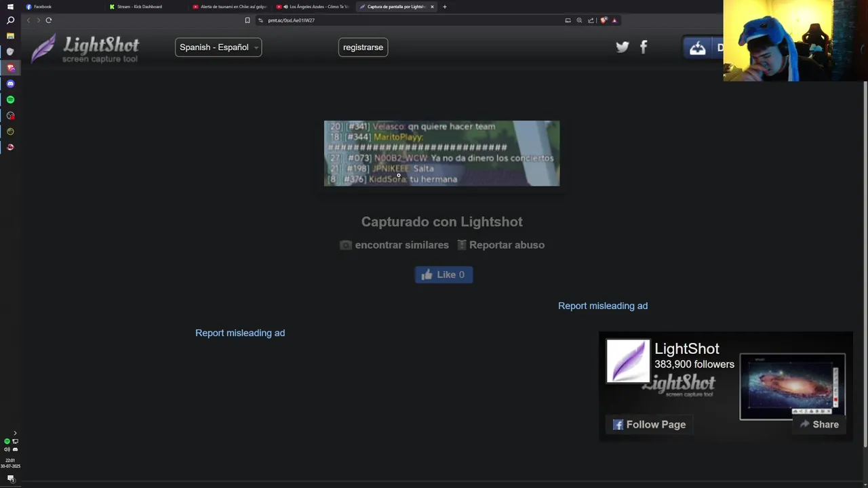Switch to the Alerta de tsunami en Chile tab
Screen dimensions: 868x488
(x=229, y=7)
